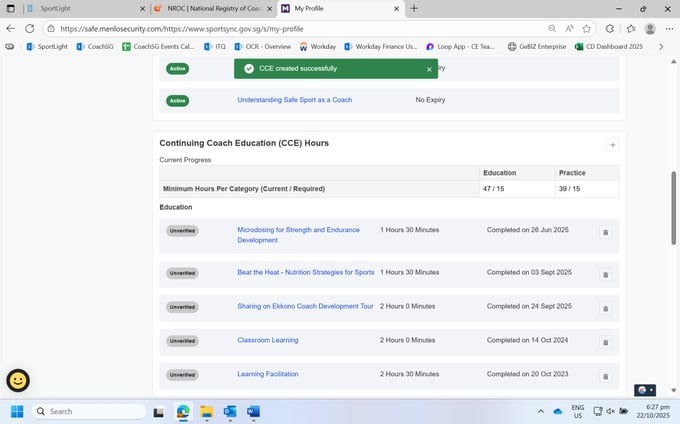Open a new browser tab
Screen dimensions: 680x424
pyautogui.click(x=414, y=8)
